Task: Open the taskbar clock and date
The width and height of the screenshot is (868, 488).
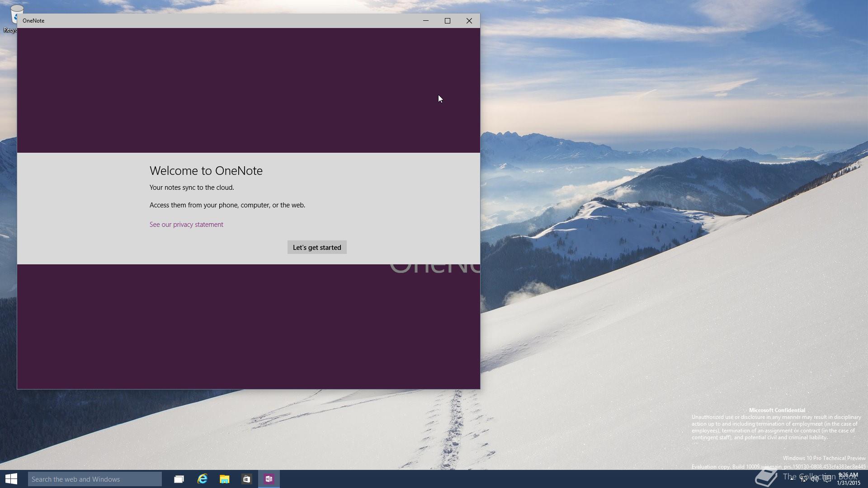Action: [x=848, y=479]
